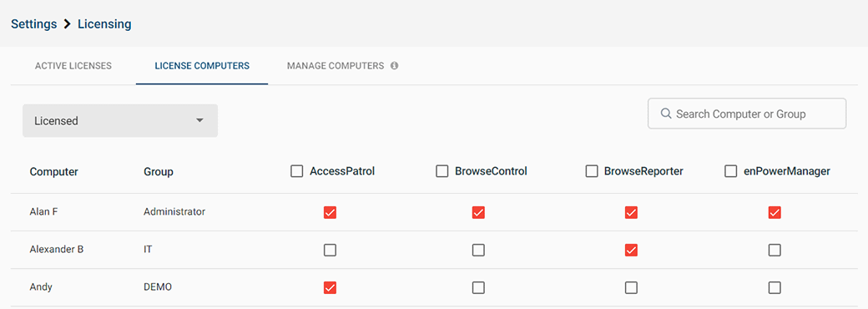Click the breadcrumb chevron after Settings
The width and height of the screenshot is (868, 309).
tap(67, 24)
